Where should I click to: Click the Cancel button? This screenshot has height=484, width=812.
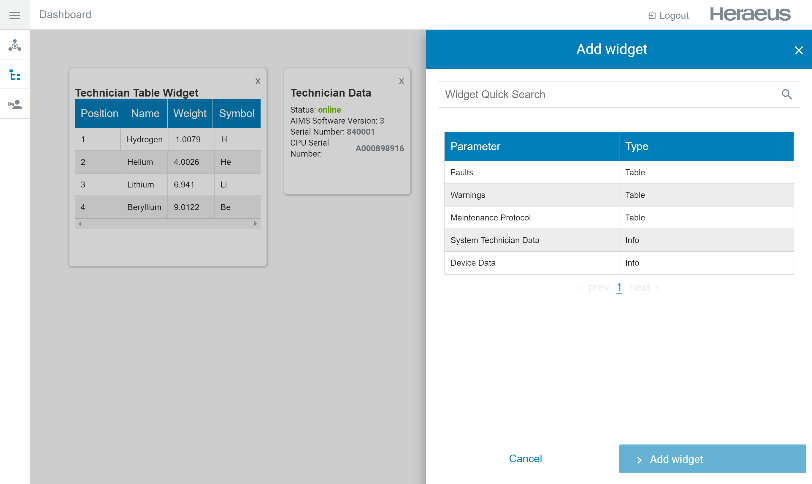coord(525,459)
